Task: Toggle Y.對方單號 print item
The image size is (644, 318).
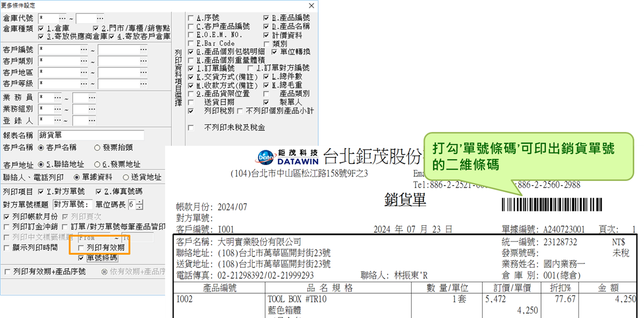Action: click(x=41, y=191)
